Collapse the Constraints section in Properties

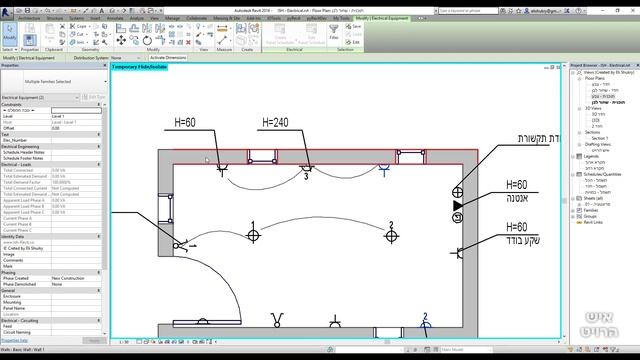tap(99, 105)
